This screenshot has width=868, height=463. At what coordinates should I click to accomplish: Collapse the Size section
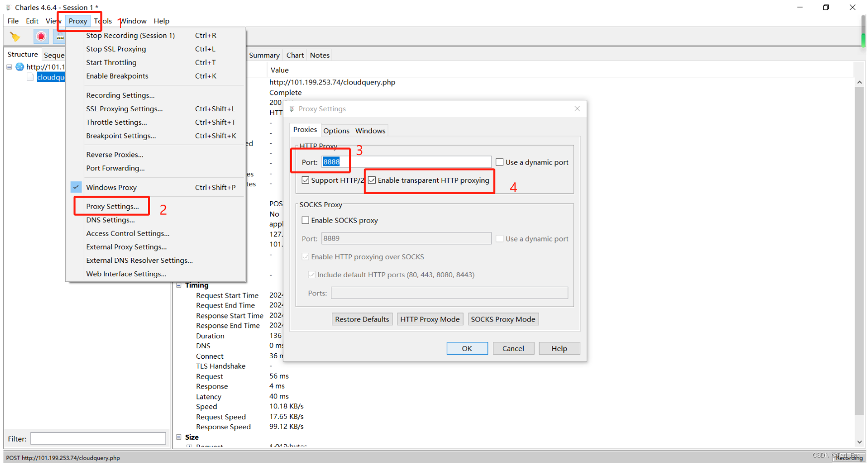[x=179, y=437]
